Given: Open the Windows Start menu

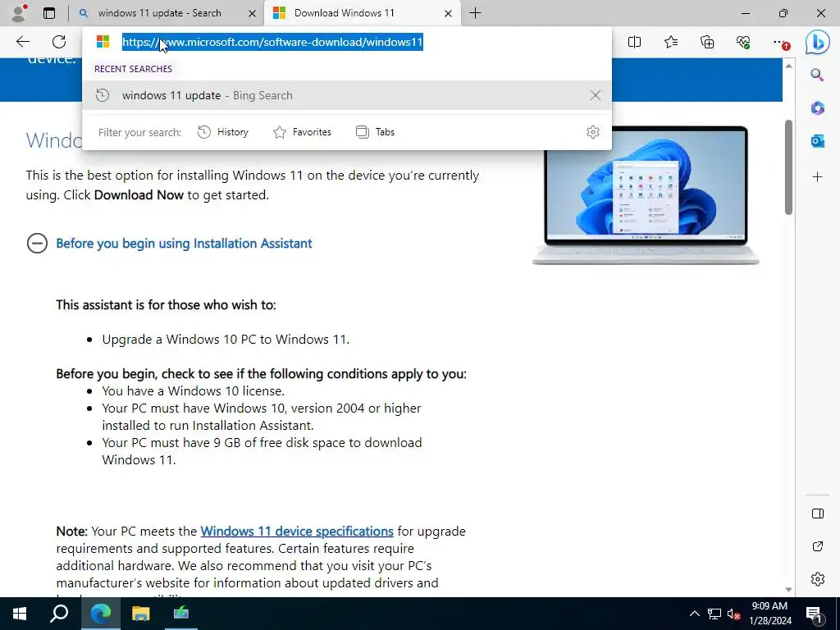Looking at the screenshot, I should tap(20, 614).
